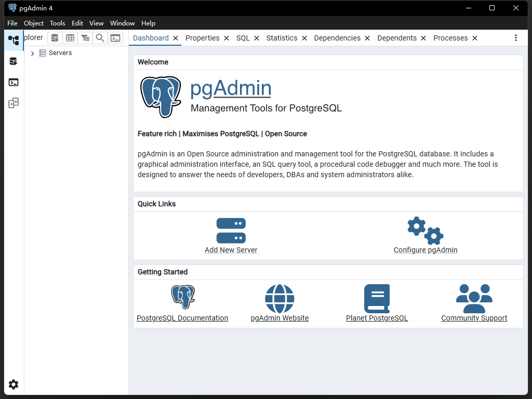Click the Configure pgAdmin gears icon

425,231
